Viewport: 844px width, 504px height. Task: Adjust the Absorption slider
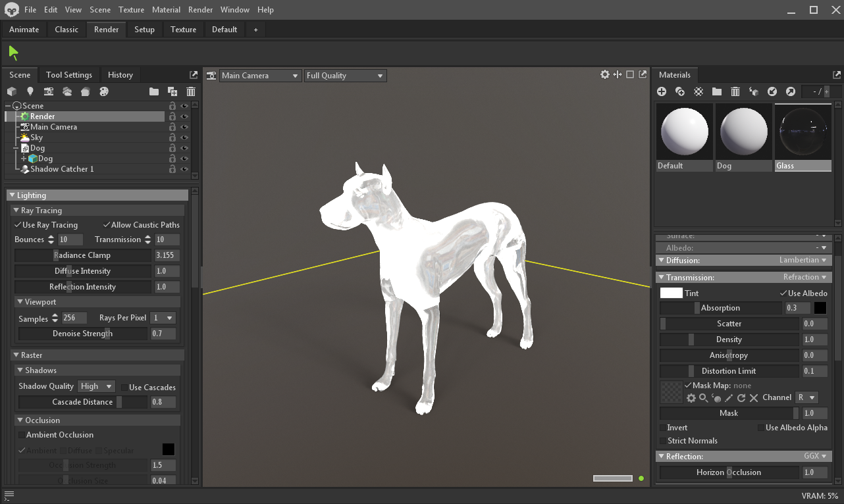coord(720,308)
